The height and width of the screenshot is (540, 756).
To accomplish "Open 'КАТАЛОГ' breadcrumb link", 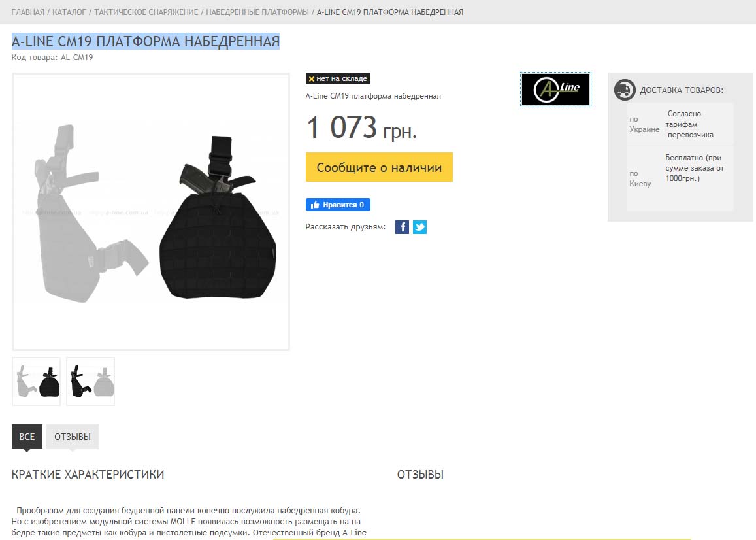I will pos(69,12).
